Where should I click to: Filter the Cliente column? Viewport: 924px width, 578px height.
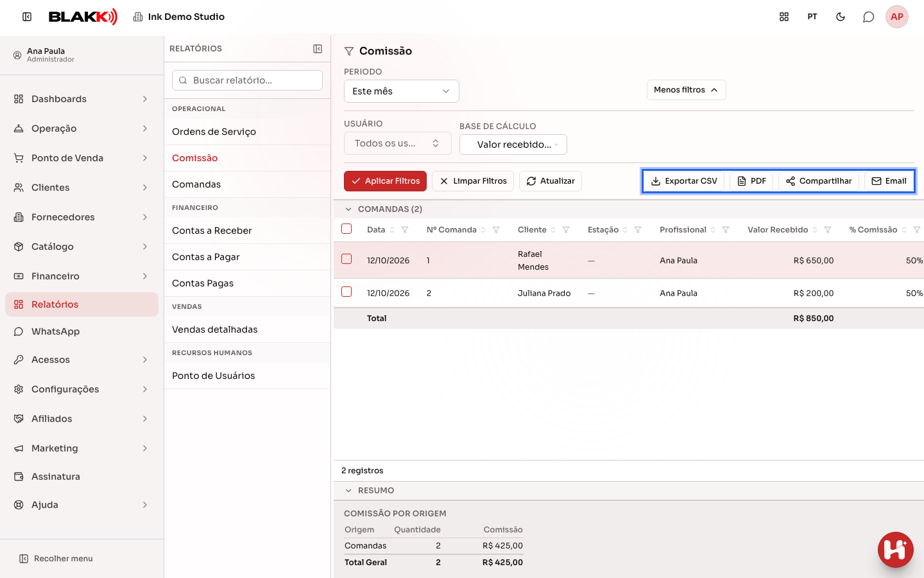pyautogui.click(x=566, y=230)
